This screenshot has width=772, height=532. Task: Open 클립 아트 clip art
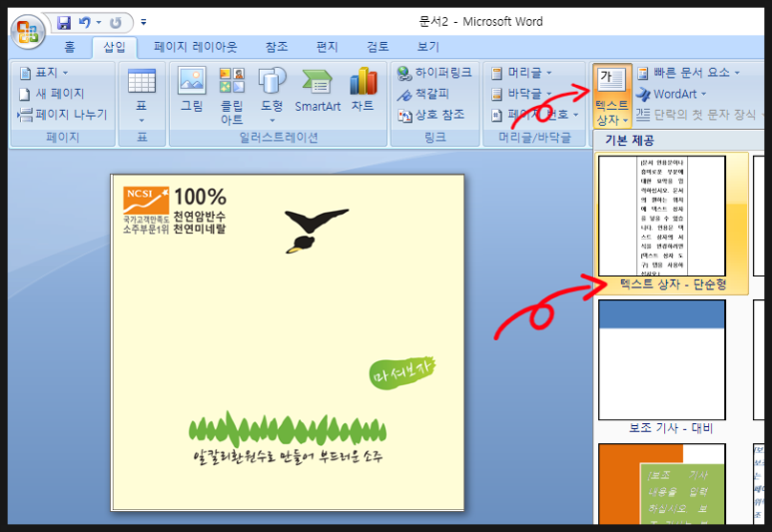click(232, 95)
